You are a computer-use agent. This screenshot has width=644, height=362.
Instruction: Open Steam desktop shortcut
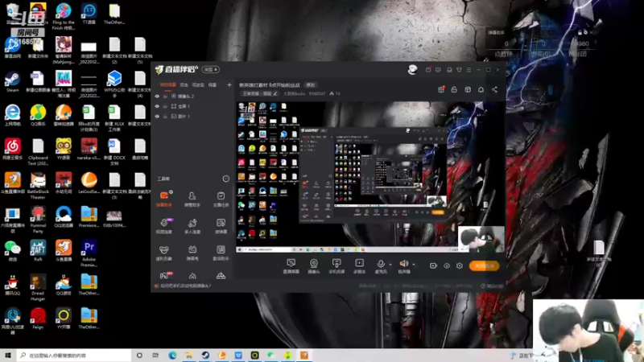click(x=12, y=81)
